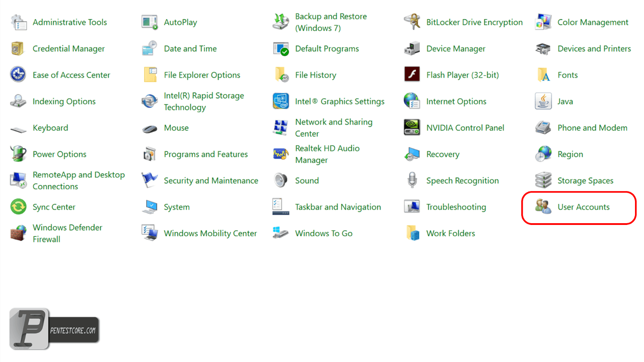Click the Storage Spaces text link
The width and height of the screenshot is (644, 362).
[x=585, y=181]
